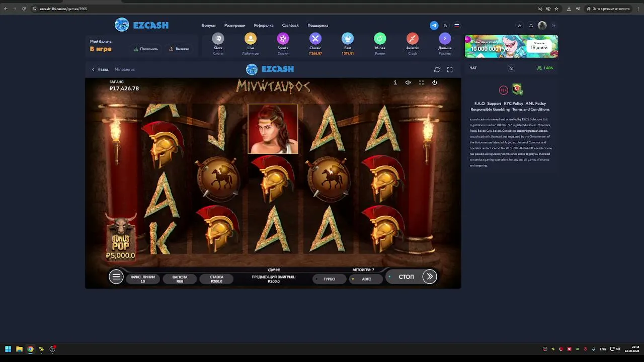Click the EZCASH logo in the header

(141, 25)
